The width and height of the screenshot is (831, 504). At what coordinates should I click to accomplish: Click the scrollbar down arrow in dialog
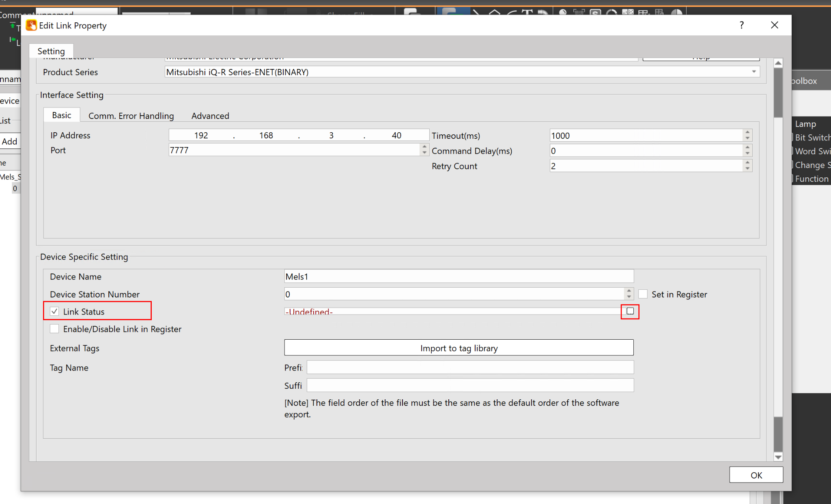click(x=778, y=457)
